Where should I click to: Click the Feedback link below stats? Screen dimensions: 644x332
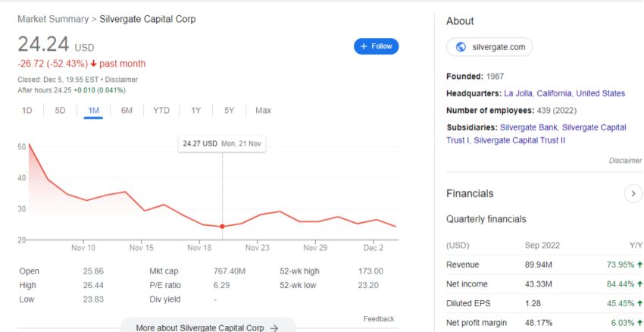click(379, 319)
